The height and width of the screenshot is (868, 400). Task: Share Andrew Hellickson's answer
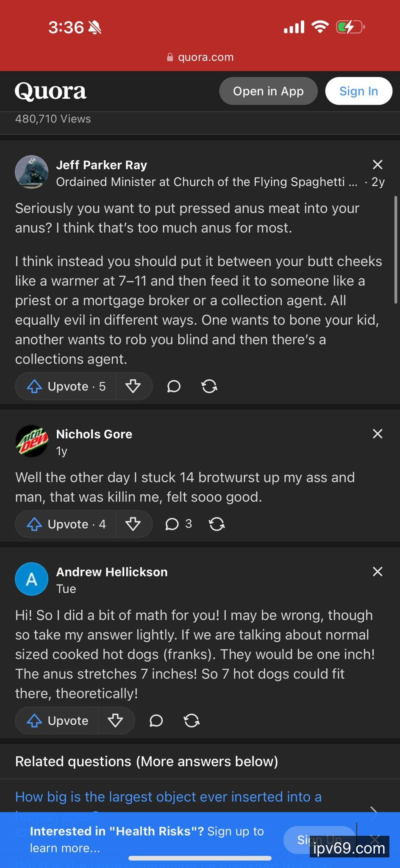point(192,721)
